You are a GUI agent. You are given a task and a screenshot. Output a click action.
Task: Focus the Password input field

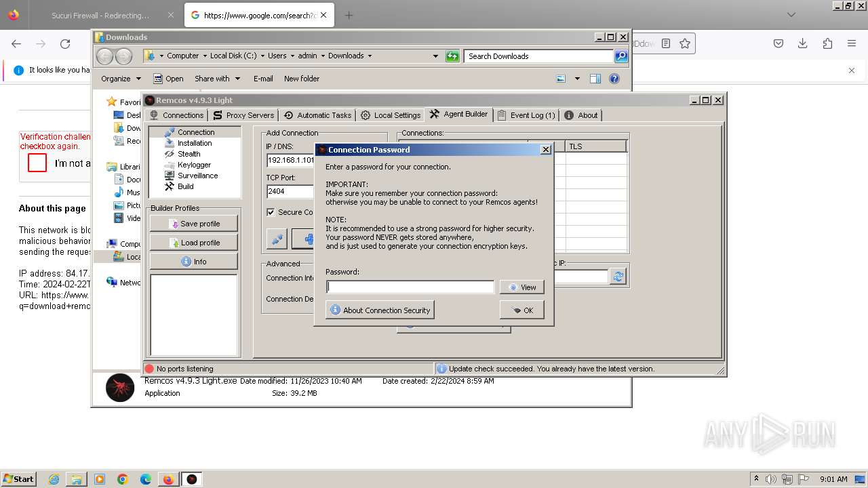pos(410,287)
